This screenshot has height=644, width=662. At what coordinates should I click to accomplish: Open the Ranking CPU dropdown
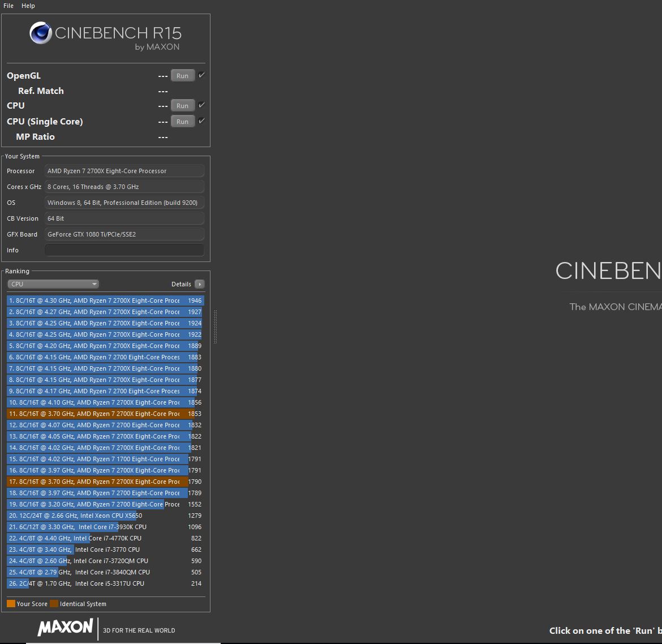[53, 284]
